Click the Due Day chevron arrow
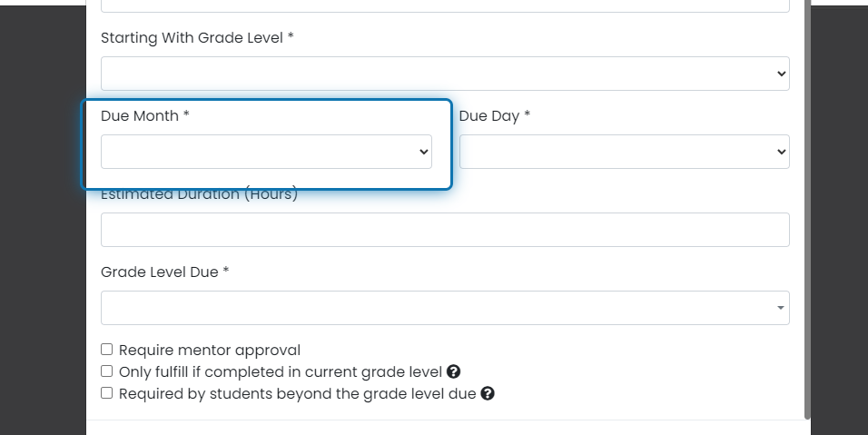868x435 pixels. (x=782, y=152)
